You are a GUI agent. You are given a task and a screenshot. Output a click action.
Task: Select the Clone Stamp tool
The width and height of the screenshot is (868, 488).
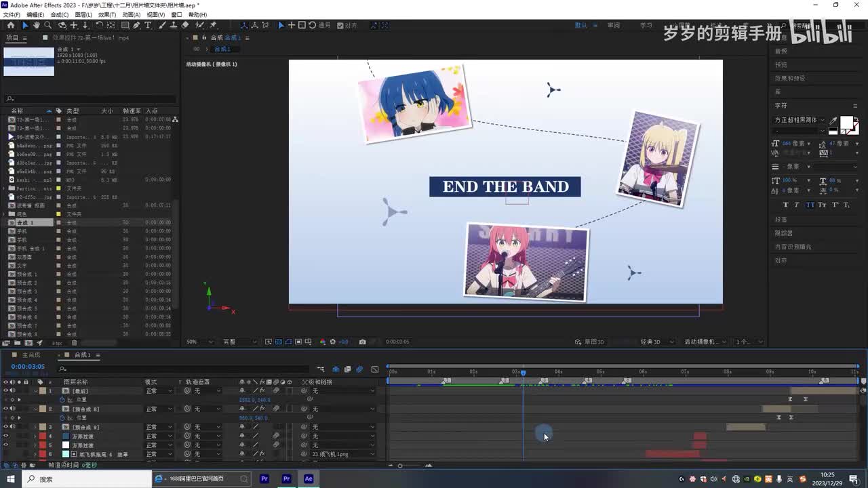coord(173,25)
